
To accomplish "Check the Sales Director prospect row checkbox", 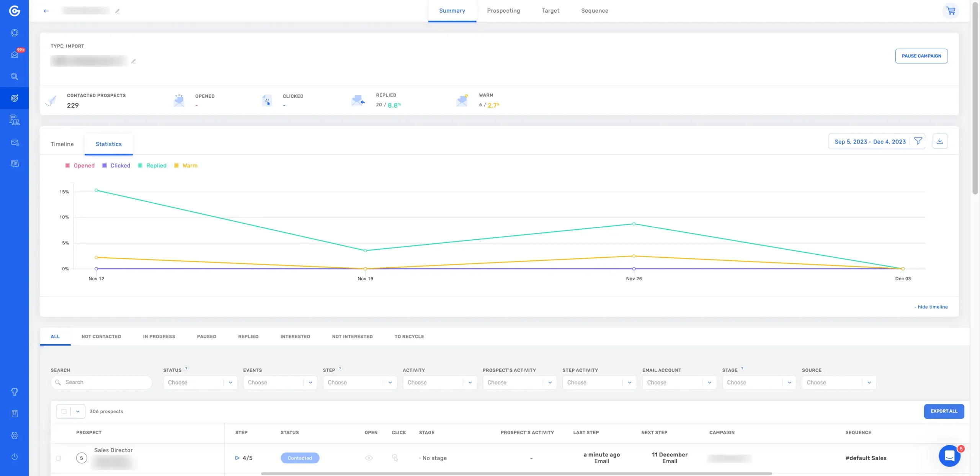I will point(59,458).
